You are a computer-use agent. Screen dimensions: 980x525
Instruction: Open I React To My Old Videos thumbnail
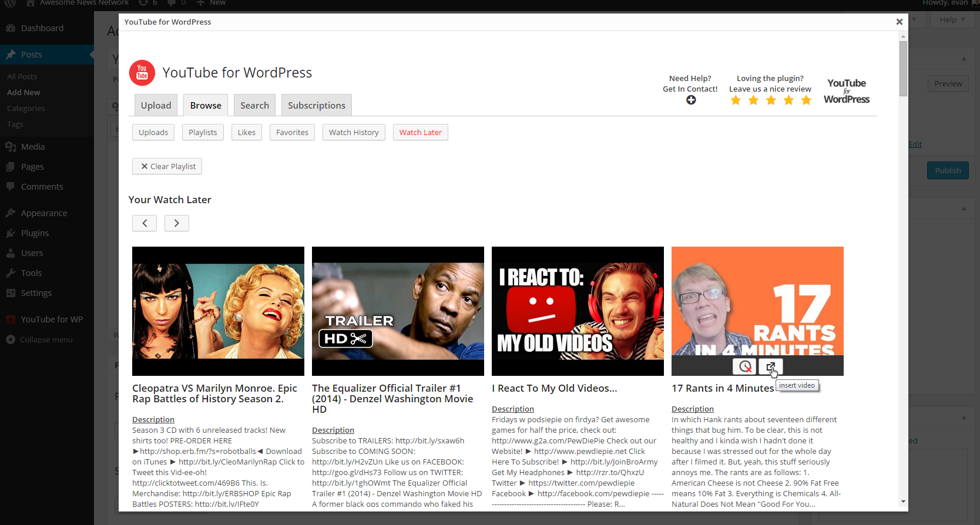tap(578, 311)
